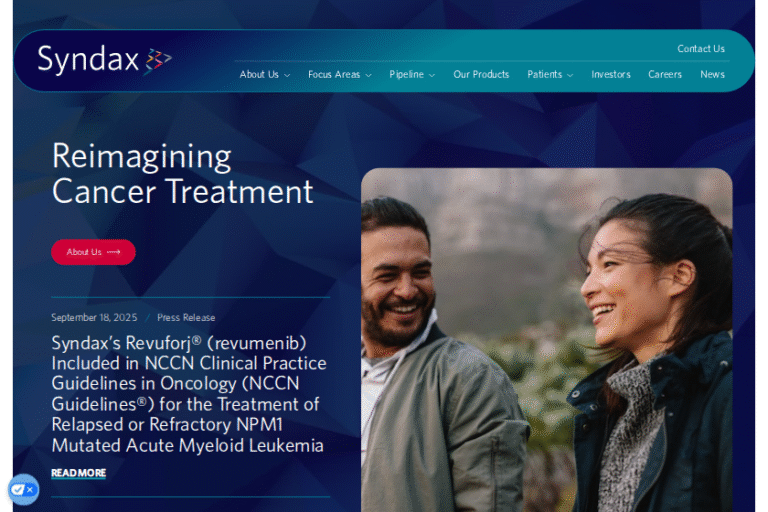
Task: Click the hero photo of smiling couple
Action: 547,340
